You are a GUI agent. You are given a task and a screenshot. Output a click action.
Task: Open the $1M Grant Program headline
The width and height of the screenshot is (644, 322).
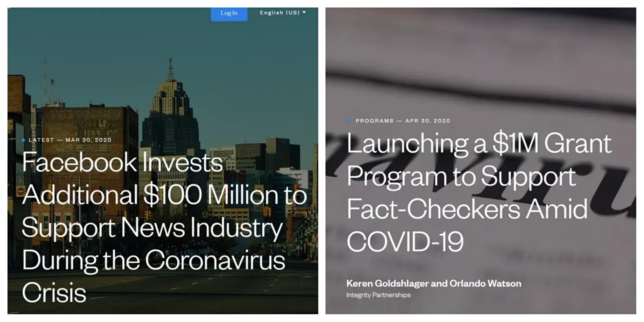click(479, 192)
